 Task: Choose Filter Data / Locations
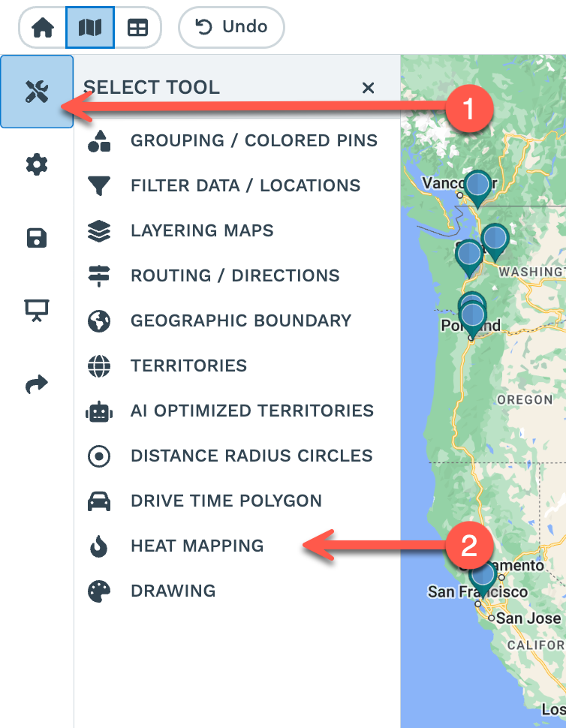tap(245, 185)
